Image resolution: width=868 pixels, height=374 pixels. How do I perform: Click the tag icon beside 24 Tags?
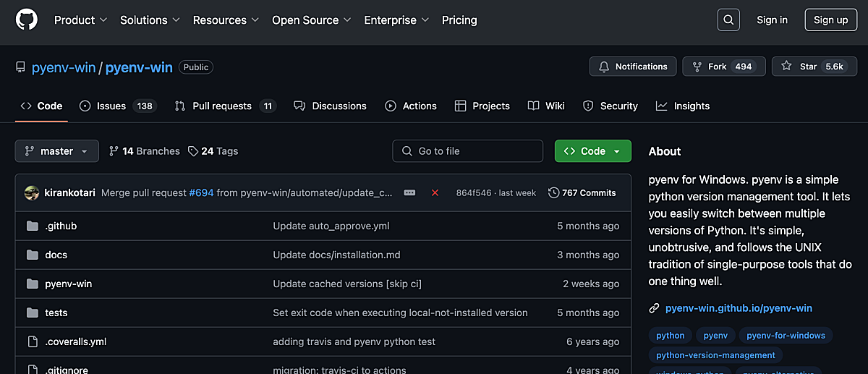[193, 151]
